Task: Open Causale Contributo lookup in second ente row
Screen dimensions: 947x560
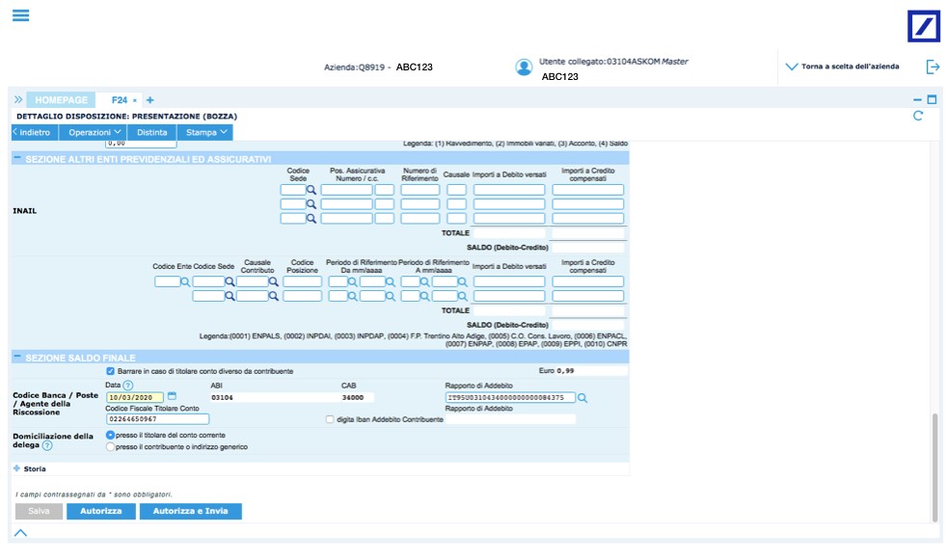Action: point(274,296)
